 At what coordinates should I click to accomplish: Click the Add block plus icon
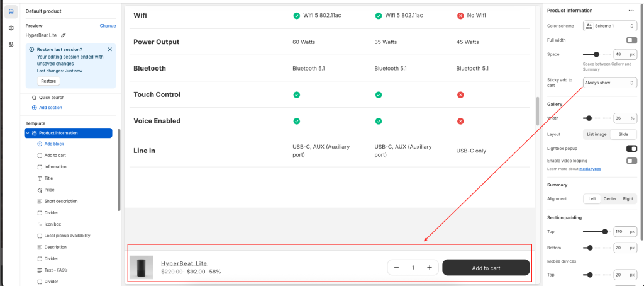[x=40, y=144]
